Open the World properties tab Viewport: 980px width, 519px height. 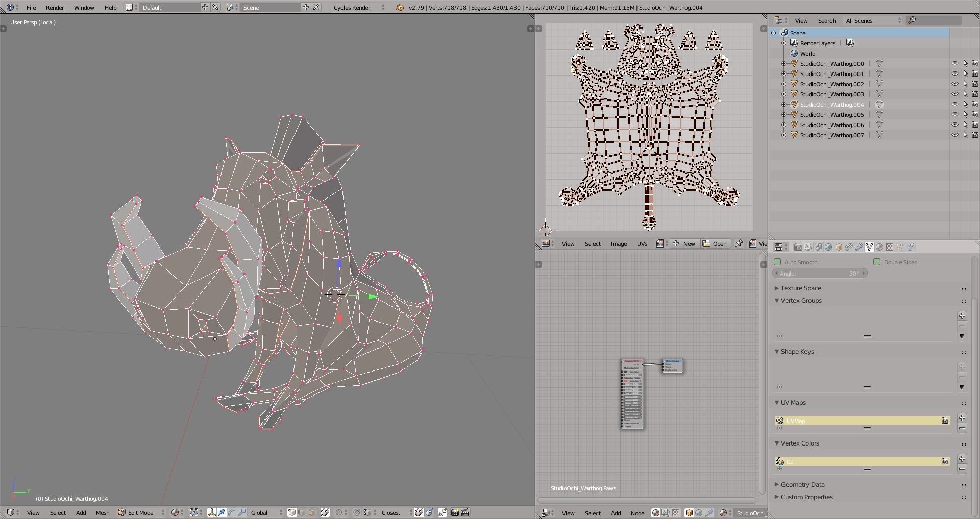coord(828,247)
